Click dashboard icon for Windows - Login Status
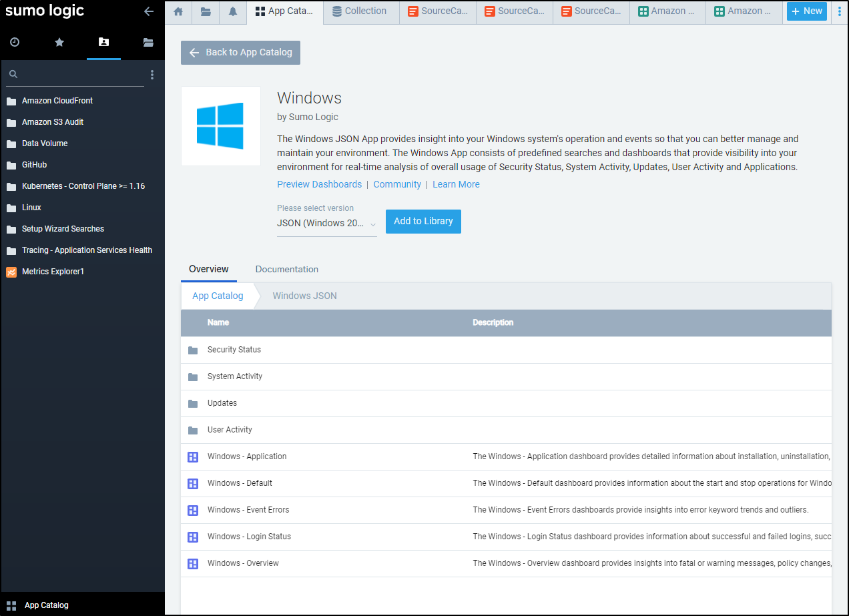This screenshot has height=616, width=849. [193, 537]
